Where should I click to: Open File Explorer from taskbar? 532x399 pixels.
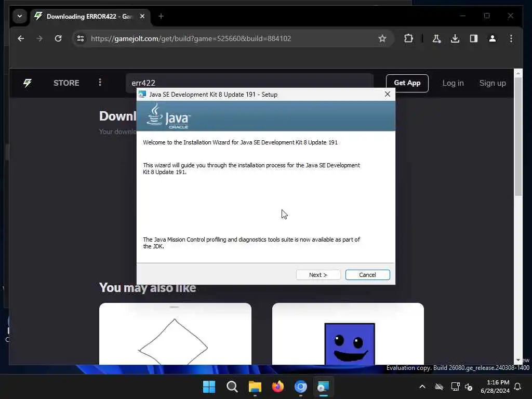pos(255,387)
